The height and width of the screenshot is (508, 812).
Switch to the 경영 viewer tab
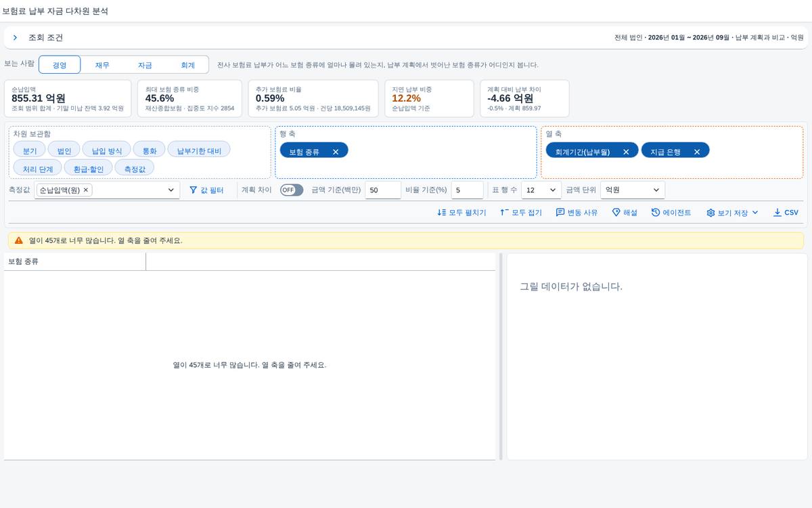(x=60, y=65)
